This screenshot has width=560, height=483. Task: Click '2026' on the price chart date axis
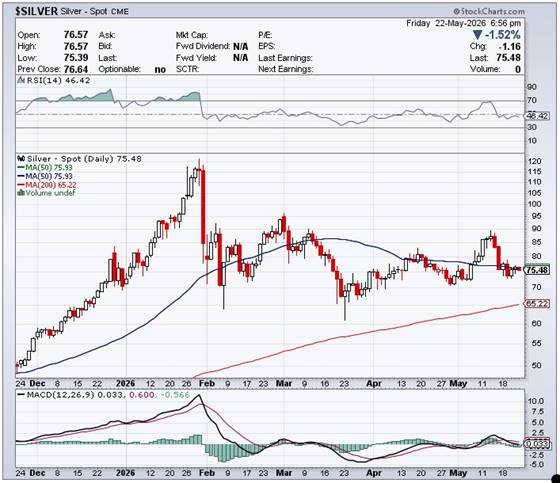pos(126,384)
